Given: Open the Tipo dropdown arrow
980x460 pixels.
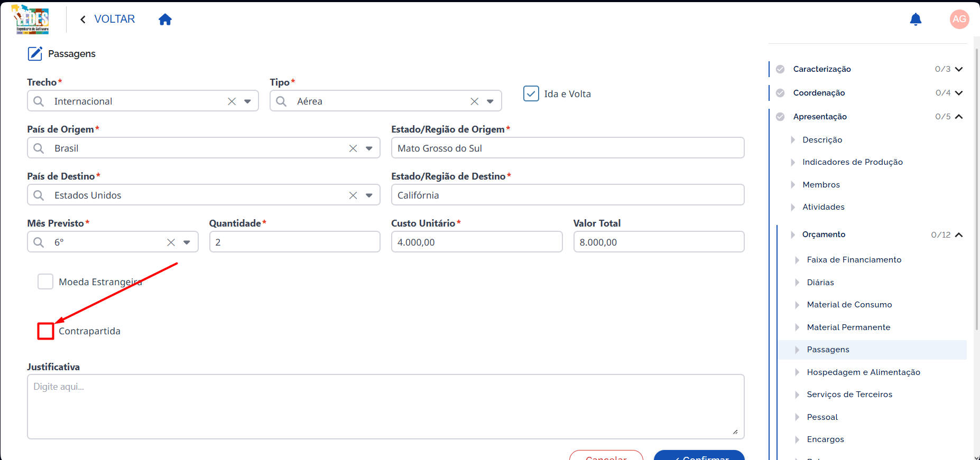Looking at the screenshot, I should 490,101.
